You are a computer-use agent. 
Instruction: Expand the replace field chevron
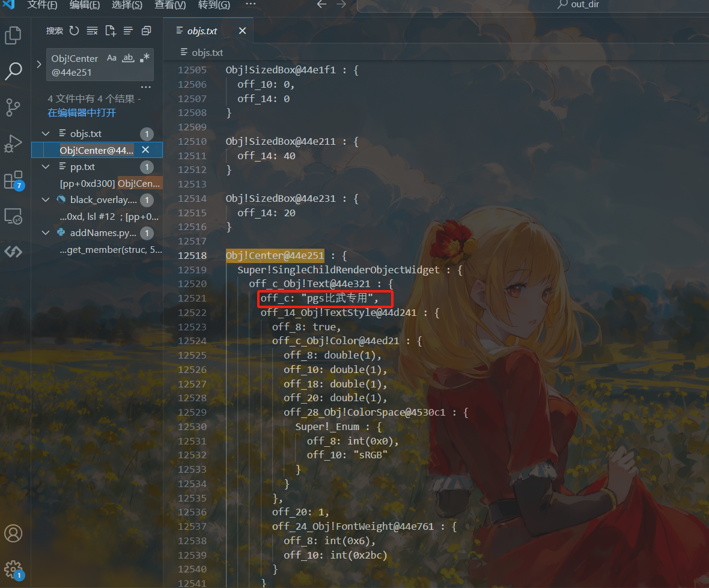pyautogui.click(x=39, y=64)
